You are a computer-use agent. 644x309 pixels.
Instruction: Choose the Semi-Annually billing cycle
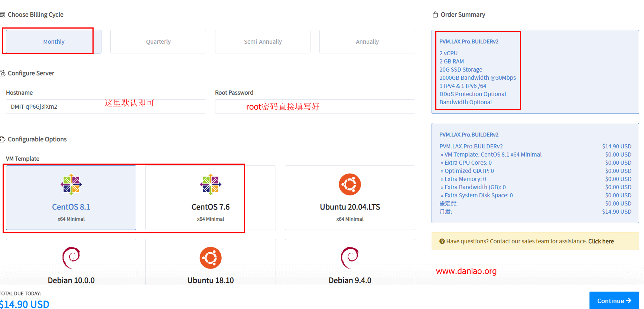(263, 42)
